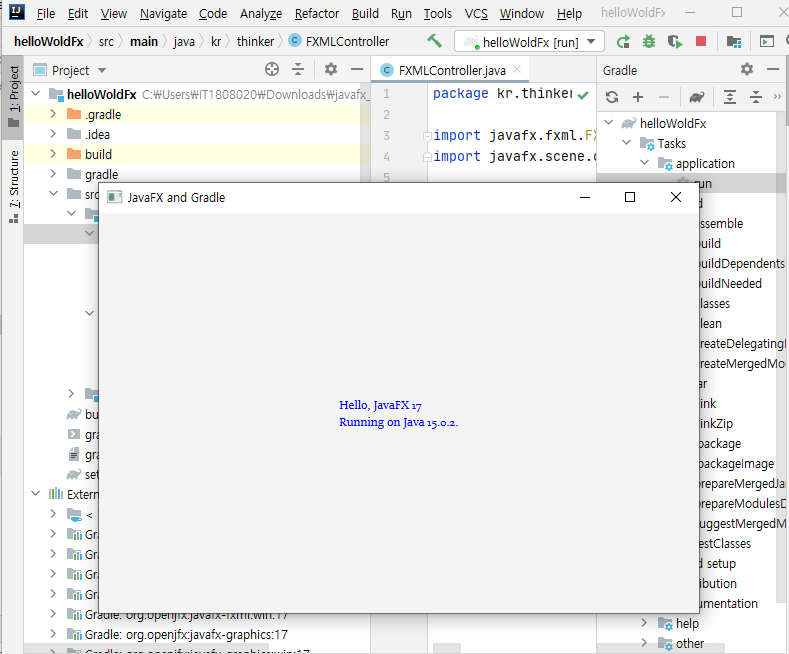Stop the running process red square
The image size is (789, 654).
[700, 41]
